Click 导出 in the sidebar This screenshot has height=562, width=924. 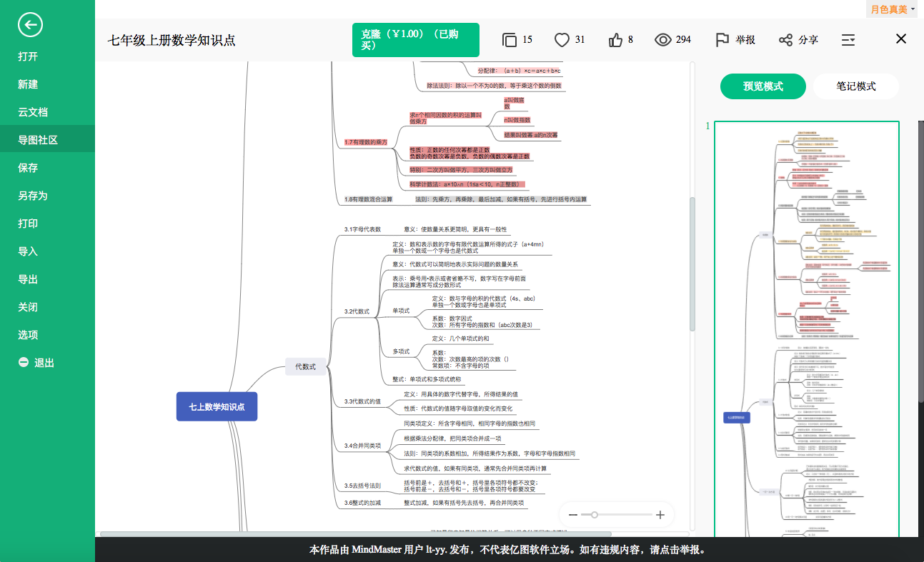tap(28, 279)
